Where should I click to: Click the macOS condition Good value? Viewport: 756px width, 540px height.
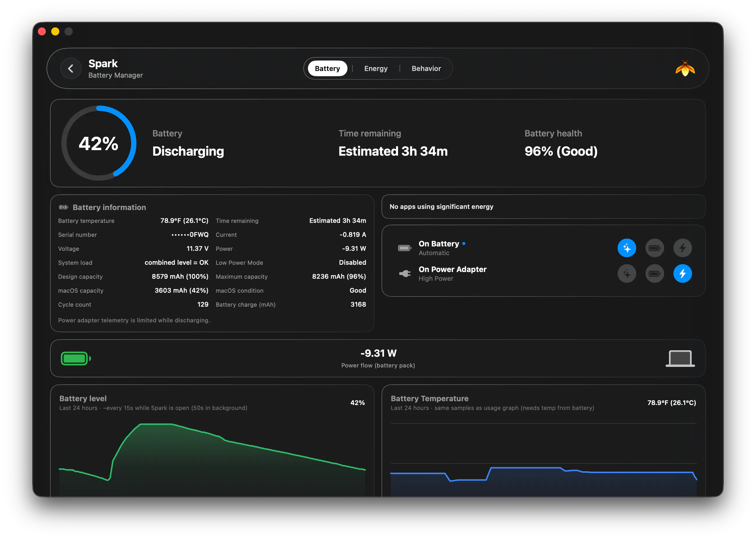[x=358, y=291]
